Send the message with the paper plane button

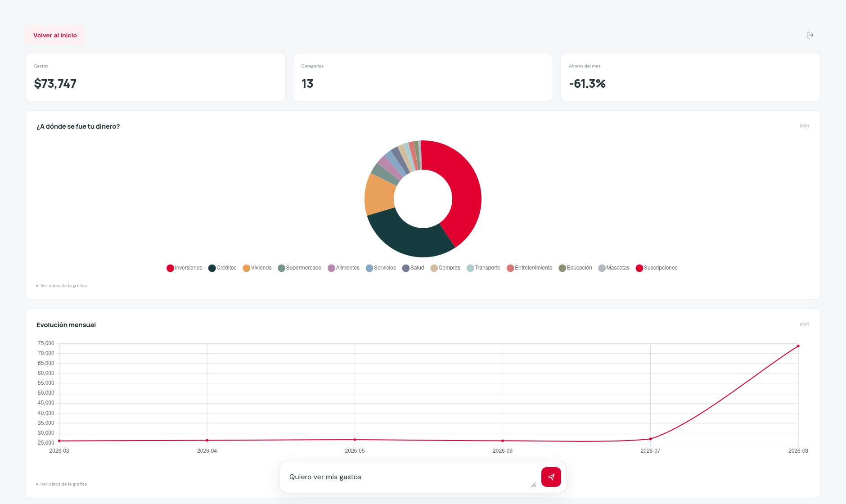coord(551,477)
